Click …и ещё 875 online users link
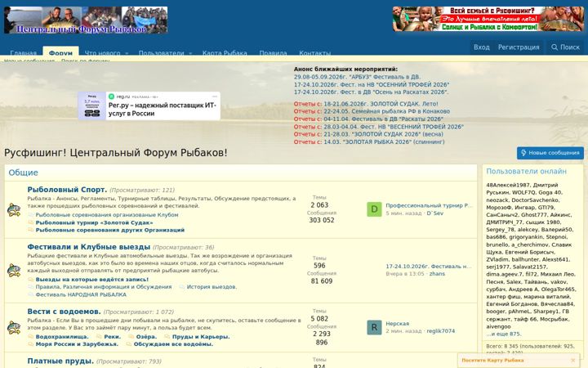Viewport: 588px width, 368px height. coord(504,334)
